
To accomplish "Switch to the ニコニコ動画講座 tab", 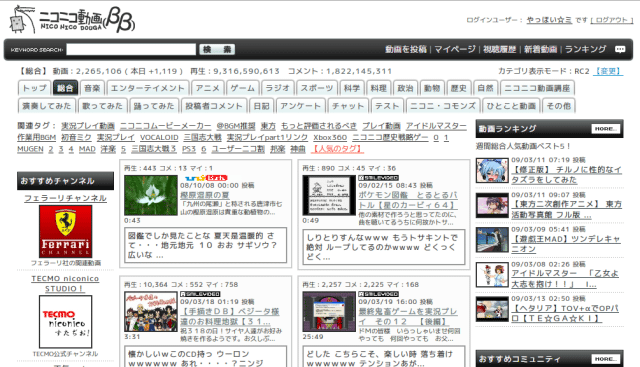I will click(x=537, y=88).
